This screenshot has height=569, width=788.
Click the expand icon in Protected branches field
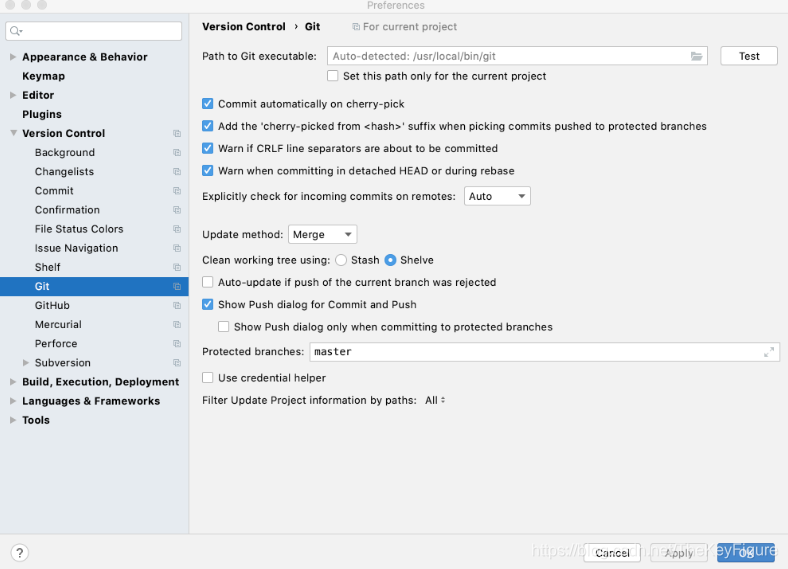coord(769,352)
